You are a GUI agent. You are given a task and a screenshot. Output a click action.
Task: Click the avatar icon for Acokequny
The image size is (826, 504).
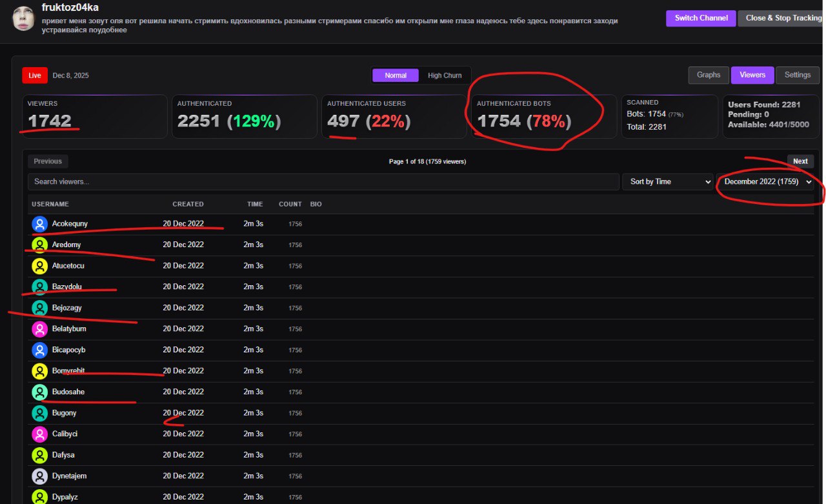40,224
